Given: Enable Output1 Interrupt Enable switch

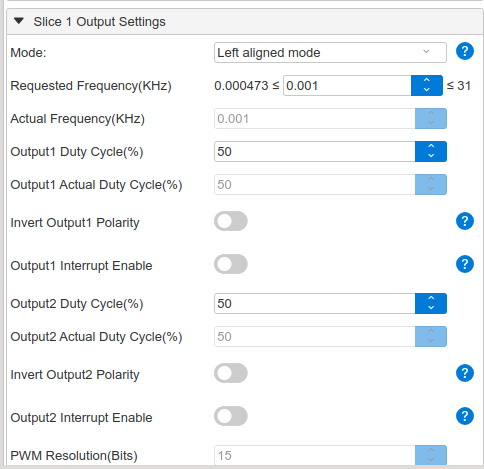Looking at the screenshot, I should 231,264.
